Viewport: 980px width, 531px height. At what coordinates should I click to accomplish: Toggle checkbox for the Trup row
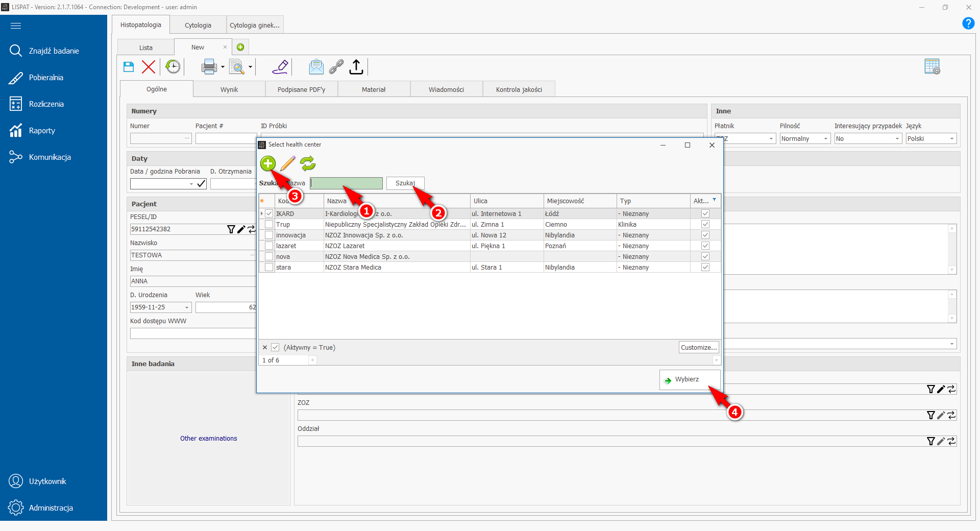(269, 225)
